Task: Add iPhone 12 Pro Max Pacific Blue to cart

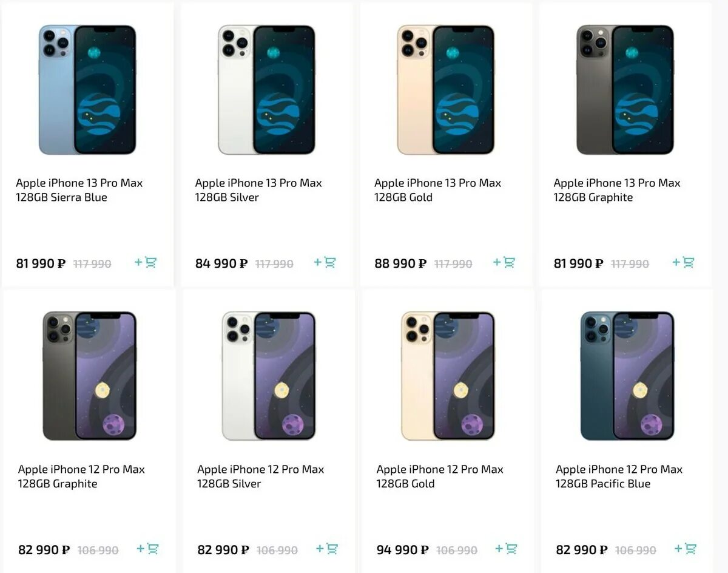Action: pos(686,549)
